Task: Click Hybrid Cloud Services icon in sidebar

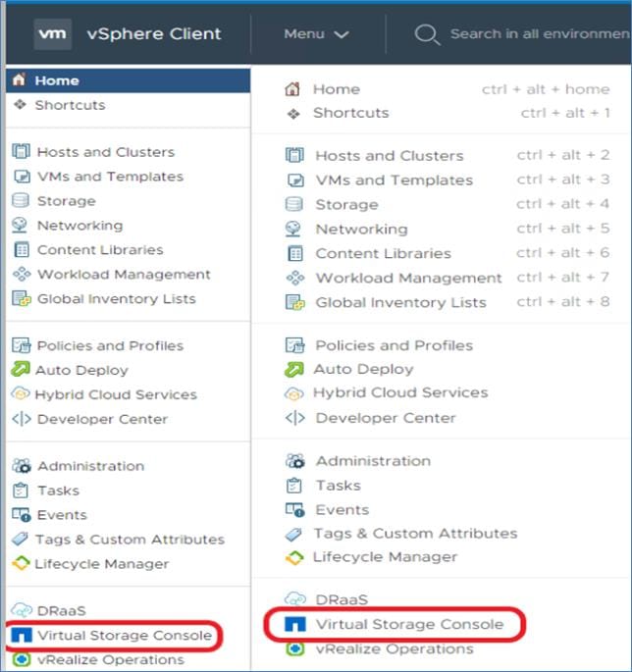Action: coord(21,393)
